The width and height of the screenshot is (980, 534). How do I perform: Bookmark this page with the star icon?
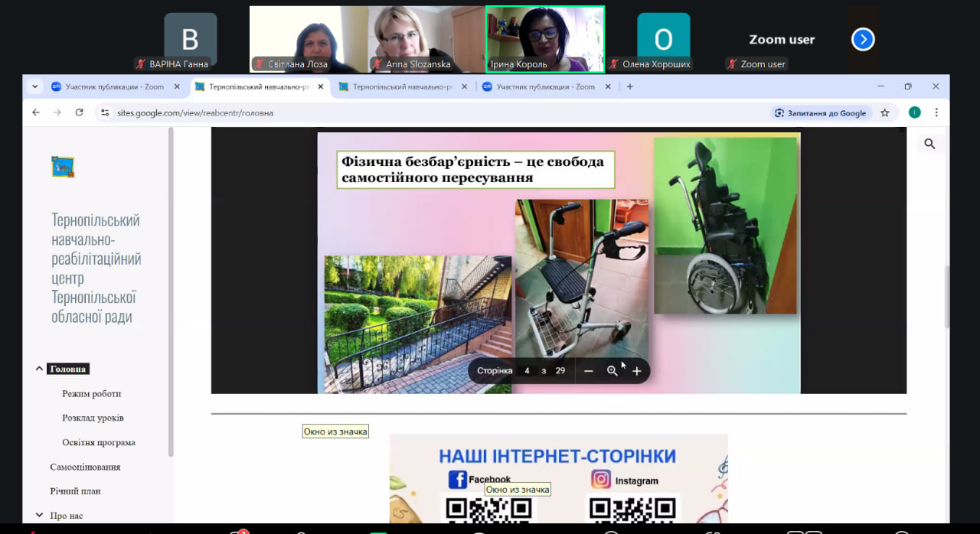(x=885, y=112)
